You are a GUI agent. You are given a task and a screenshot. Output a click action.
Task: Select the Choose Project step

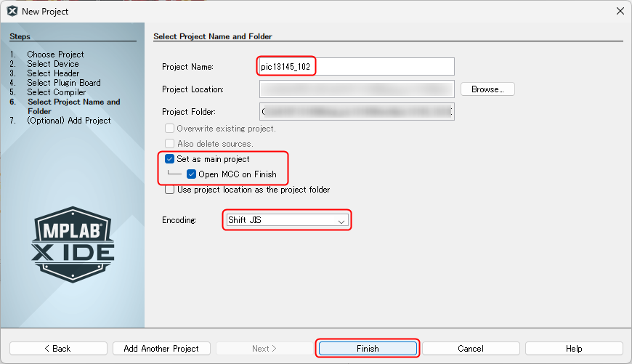pyautogui.click(x=55, y=54)
